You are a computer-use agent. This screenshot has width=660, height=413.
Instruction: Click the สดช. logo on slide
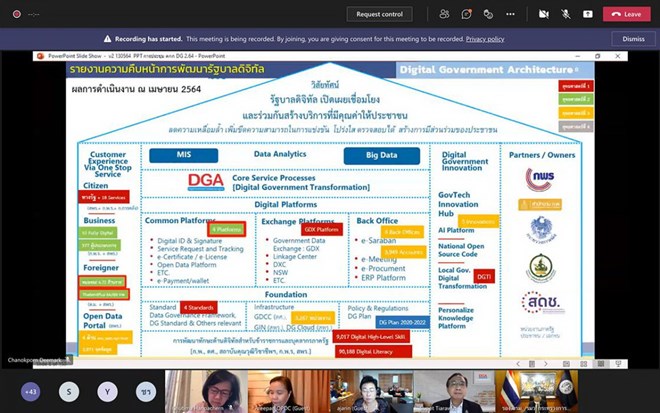541,302
